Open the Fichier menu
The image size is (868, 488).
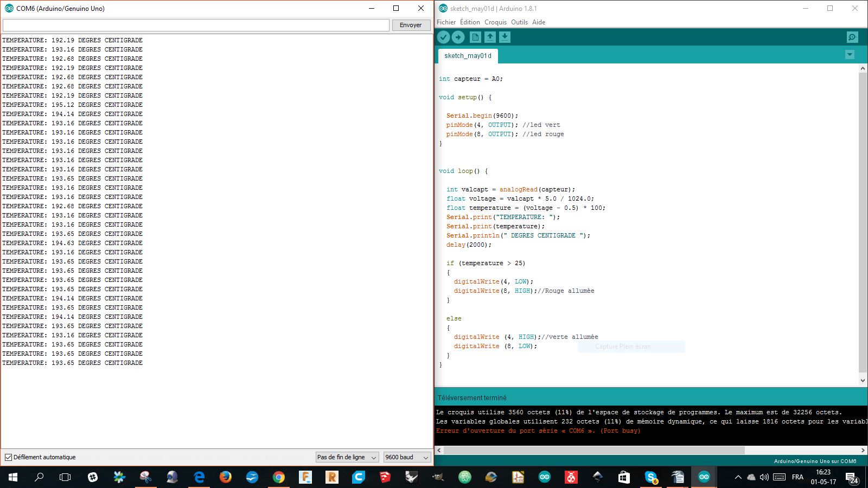446,22
